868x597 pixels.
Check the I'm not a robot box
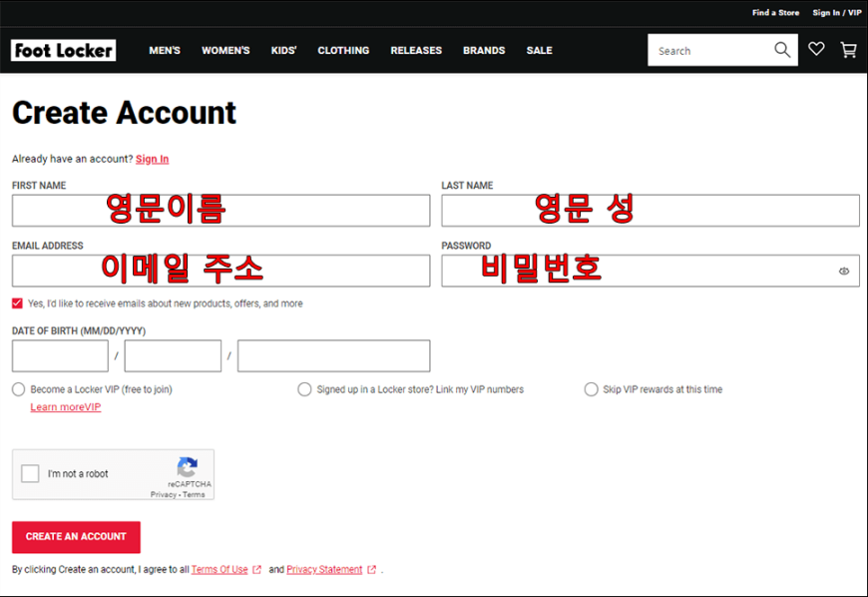pos(30,473)
